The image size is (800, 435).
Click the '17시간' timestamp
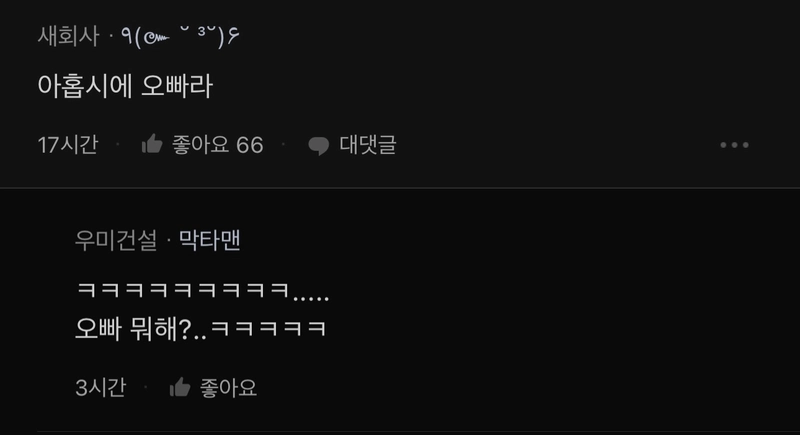point(68,145)
